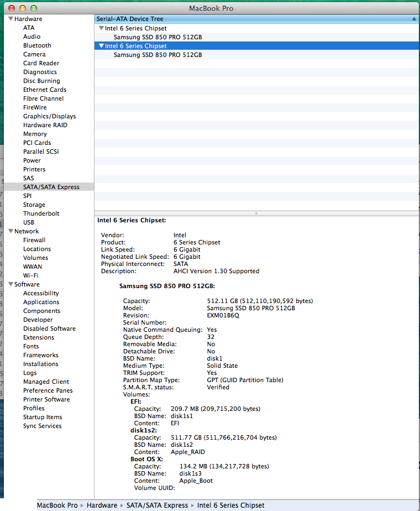
Task: Click SATA/SATA Express in path bar
Action: coord(158,505)
